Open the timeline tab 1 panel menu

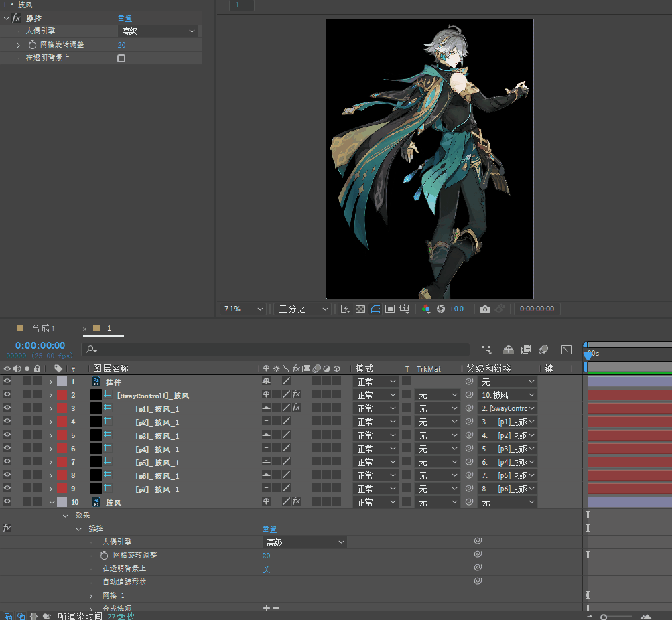121,329
